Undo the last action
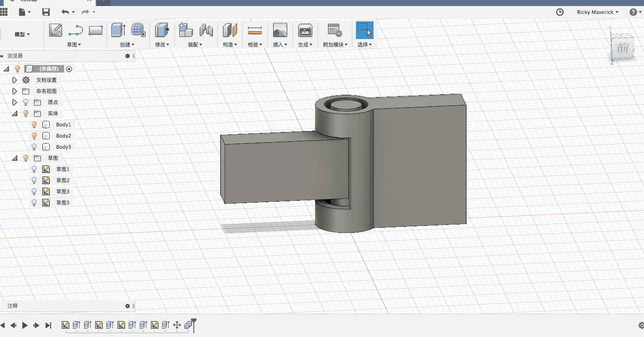Screen dimensions: 644x337 [65, 12]
